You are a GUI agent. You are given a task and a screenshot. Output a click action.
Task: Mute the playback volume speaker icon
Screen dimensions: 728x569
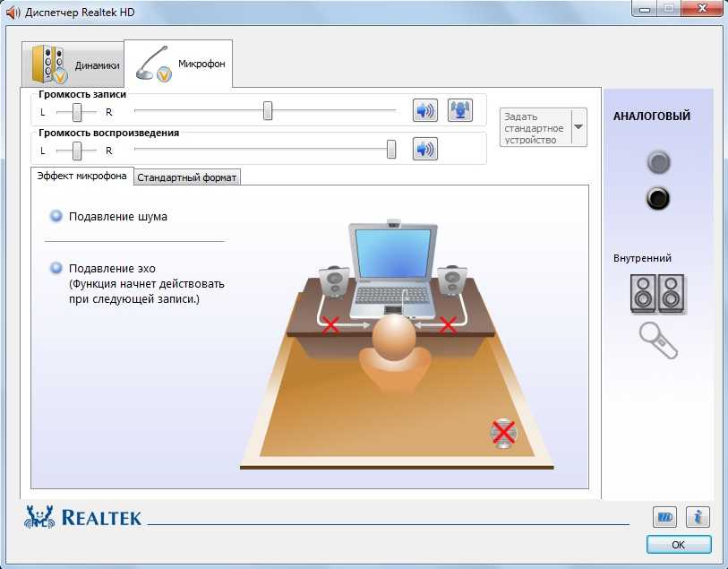424,149
